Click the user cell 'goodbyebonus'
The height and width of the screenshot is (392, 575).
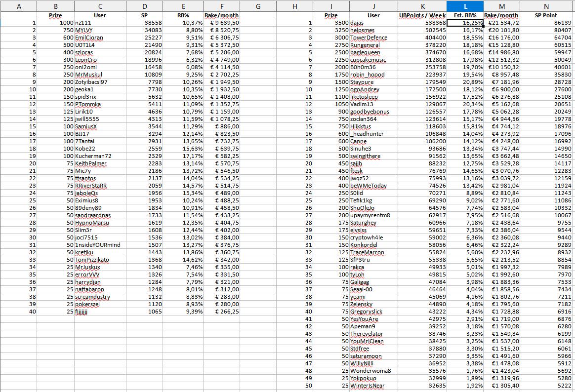(x=373, y=112)
